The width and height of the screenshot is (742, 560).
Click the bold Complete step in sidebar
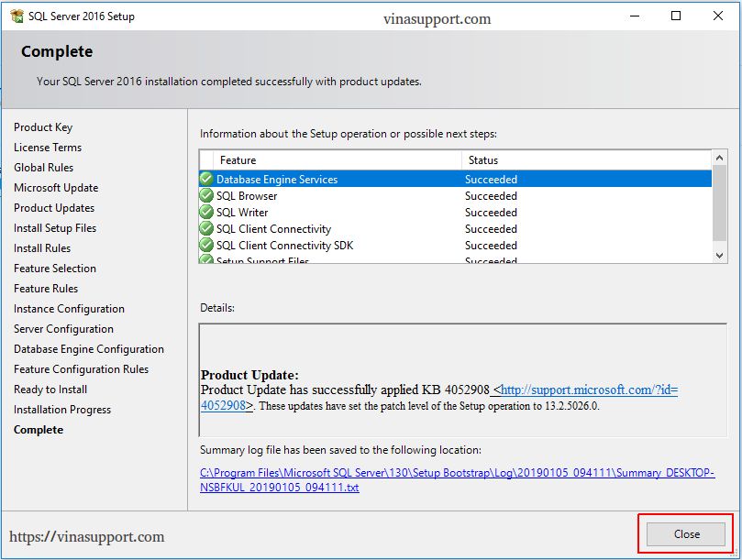tap(39, 430)
